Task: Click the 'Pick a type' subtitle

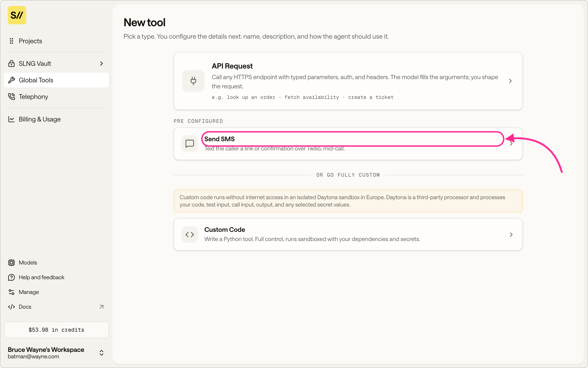Action: coord(256,37)
